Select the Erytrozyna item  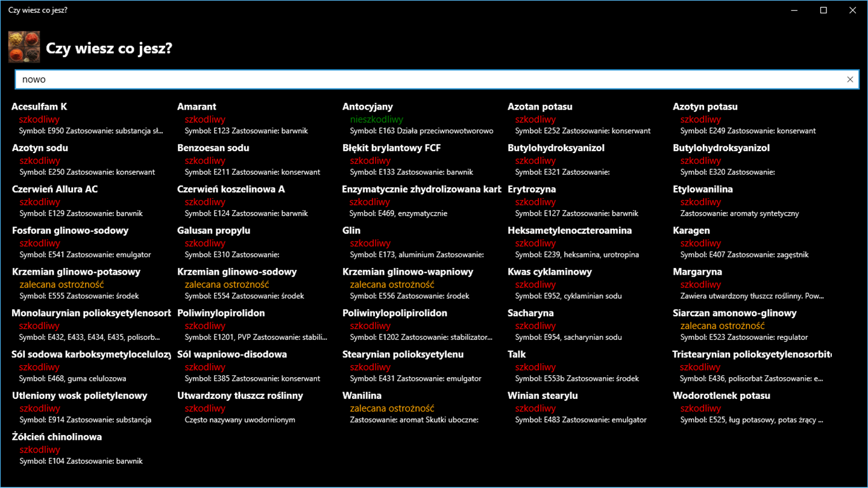click(586, 201)
